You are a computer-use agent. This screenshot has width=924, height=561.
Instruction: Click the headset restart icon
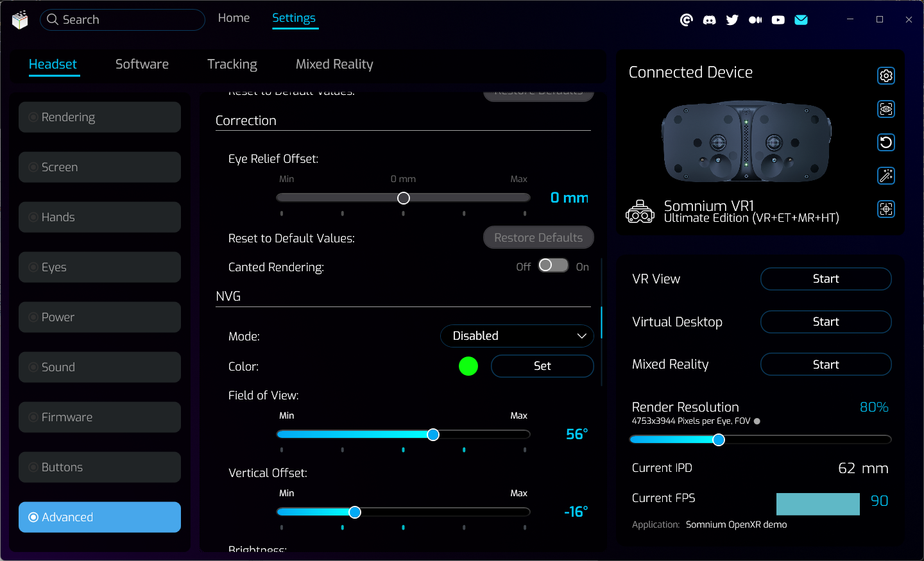[886, 142]
